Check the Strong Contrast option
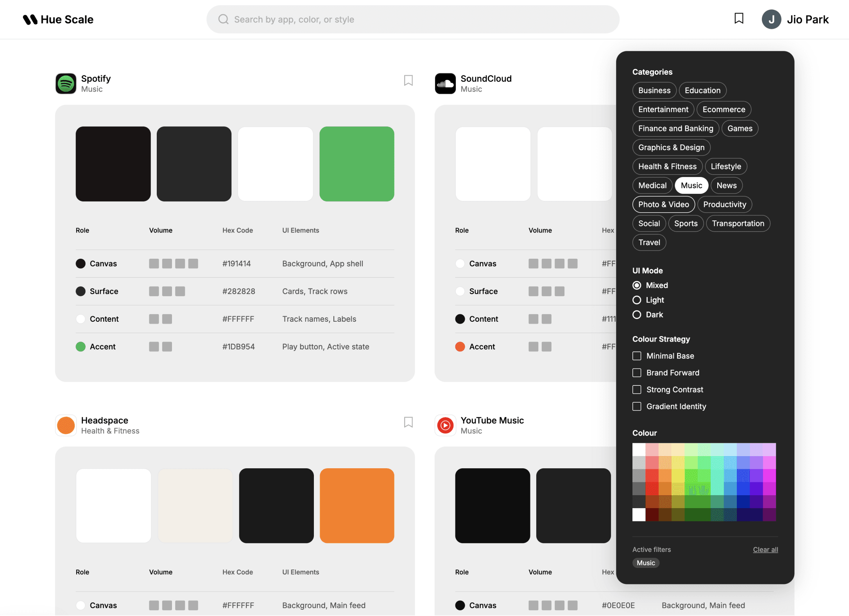This screenshot has width=849, height=616. pos(637,389)
